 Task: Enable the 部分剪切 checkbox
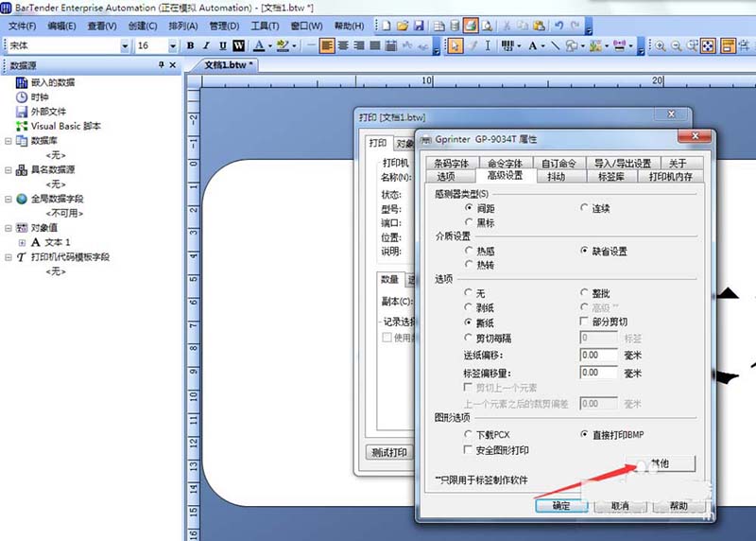click(584, 321)
